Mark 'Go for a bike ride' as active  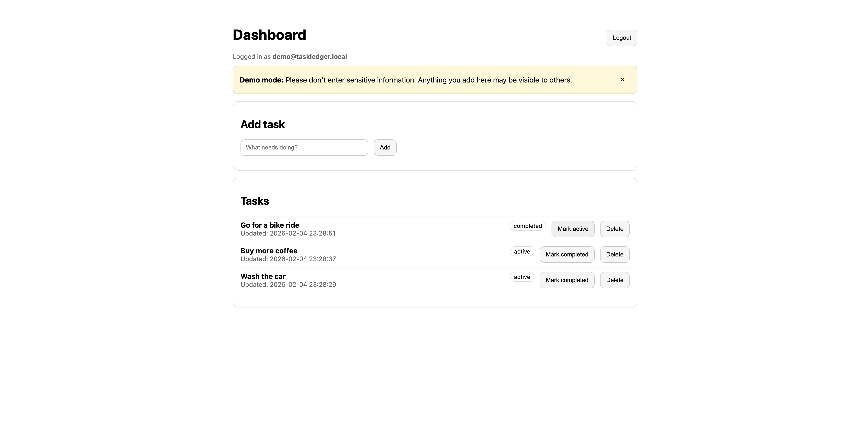click(572, 229)
